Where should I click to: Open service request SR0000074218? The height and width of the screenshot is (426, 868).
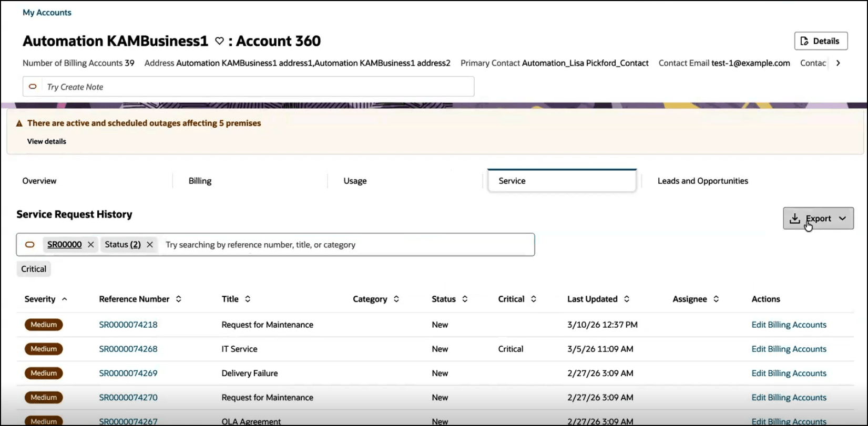[128, 325]
